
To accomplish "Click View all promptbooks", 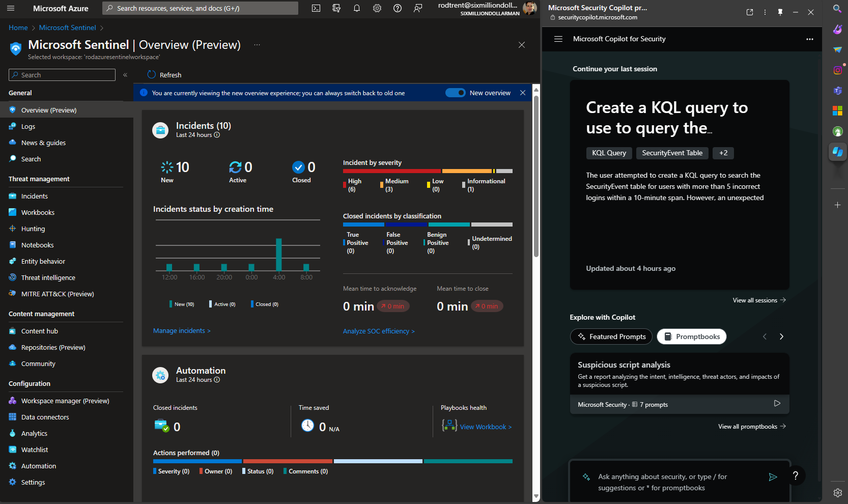I will click(x=752, y=426).
